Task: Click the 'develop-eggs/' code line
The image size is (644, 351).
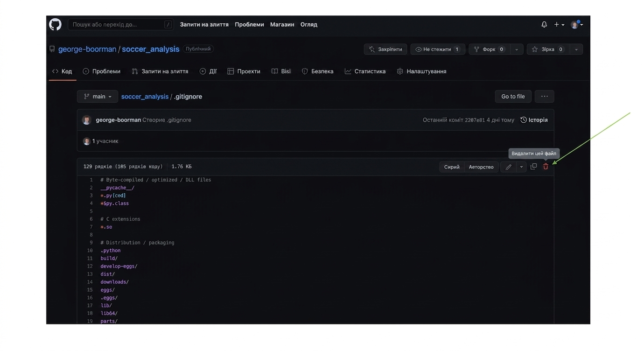Action: pos(119,266)
